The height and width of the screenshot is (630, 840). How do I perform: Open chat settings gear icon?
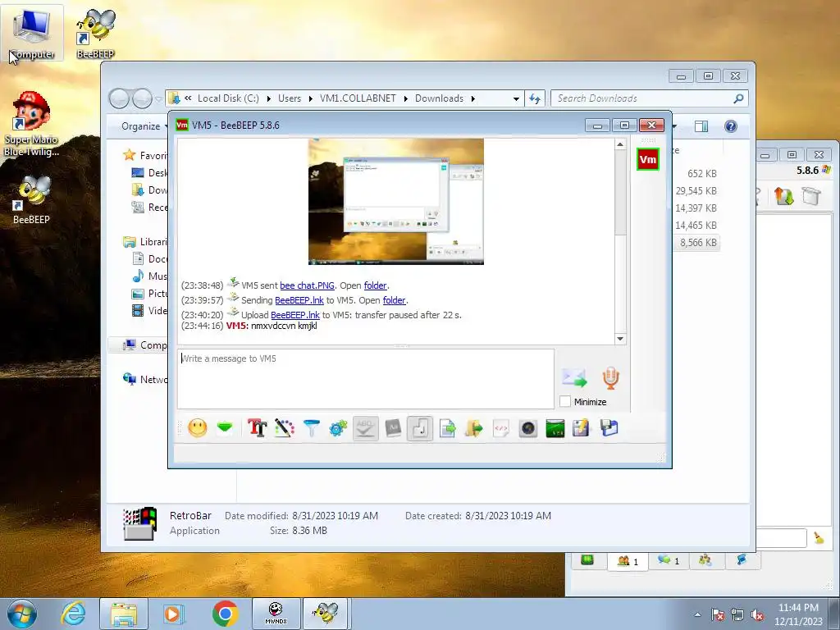[338, 428]
